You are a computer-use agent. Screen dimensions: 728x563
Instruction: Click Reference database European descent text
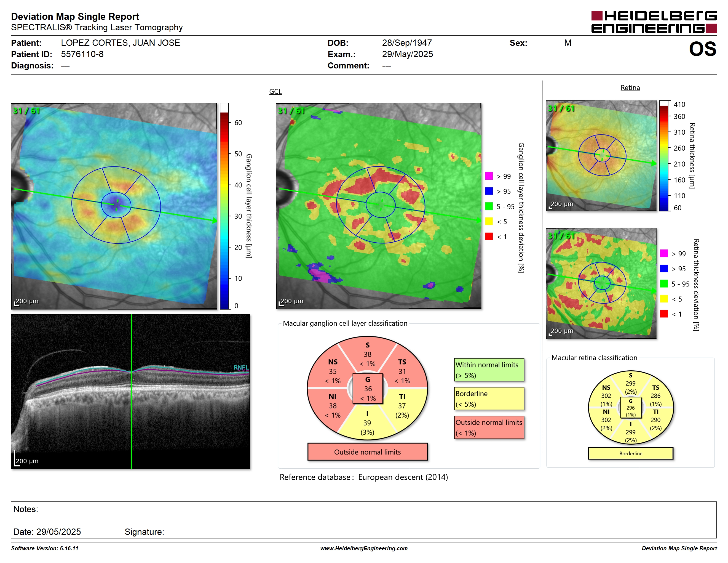pyautogui.click(x=364, y=477)
